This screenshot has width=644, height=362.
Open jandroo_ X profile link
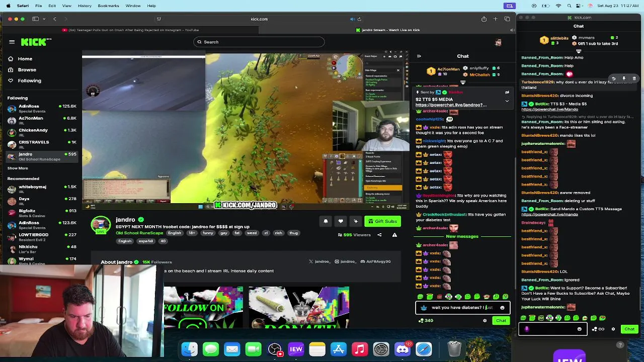tap(320, 262)
